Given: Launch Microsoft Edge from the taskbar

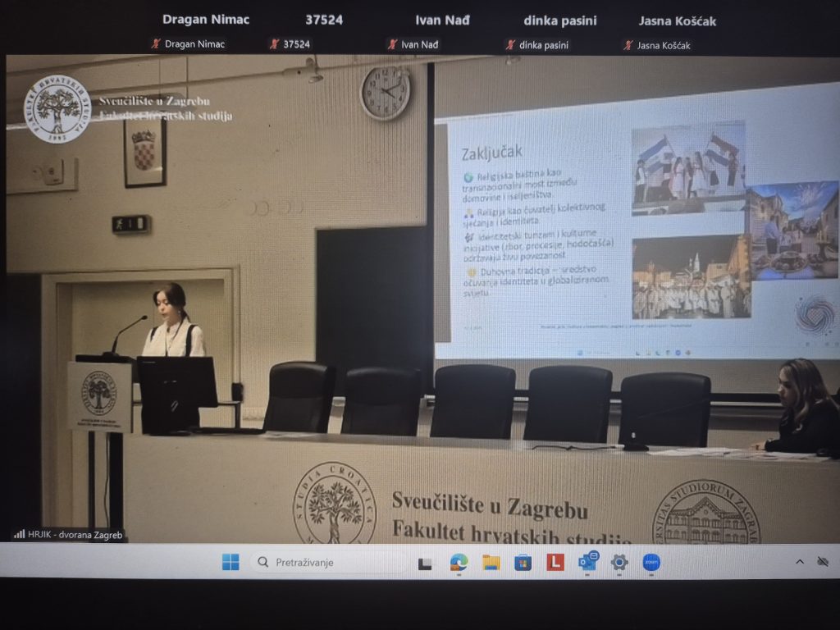Looking at the screenshot, I should pos(459,563).
